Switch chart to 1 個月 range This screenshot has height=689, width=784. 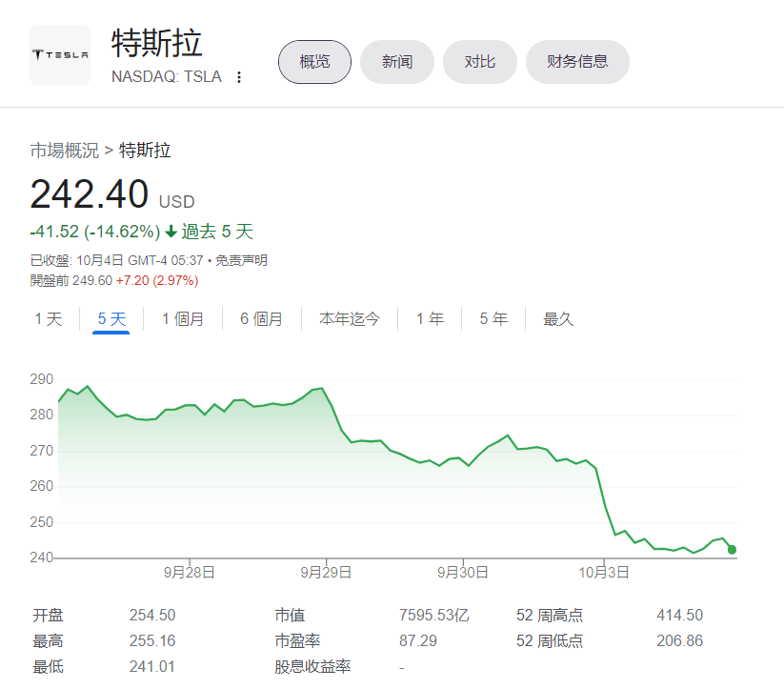pyautogui.click(x=183, y=319)
